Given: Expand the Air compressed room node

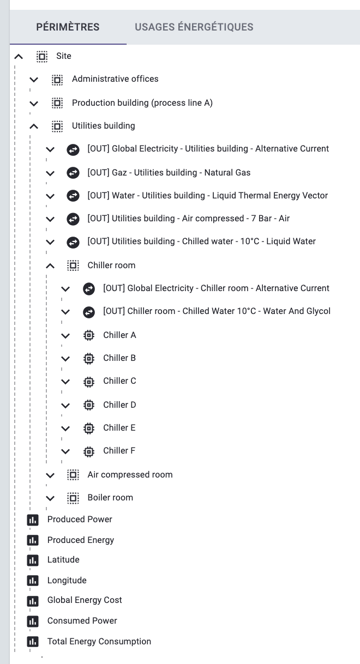Looking at the screenshot, I should pyautogui.click(x=50, y=475).
